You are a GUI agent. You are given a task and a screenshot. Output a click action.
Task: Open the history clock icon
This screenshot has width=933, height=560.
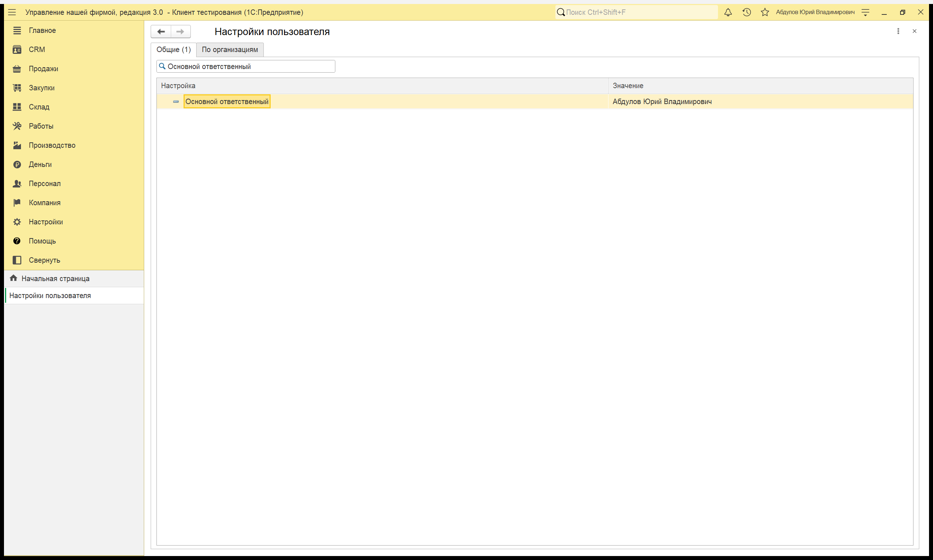747,12
